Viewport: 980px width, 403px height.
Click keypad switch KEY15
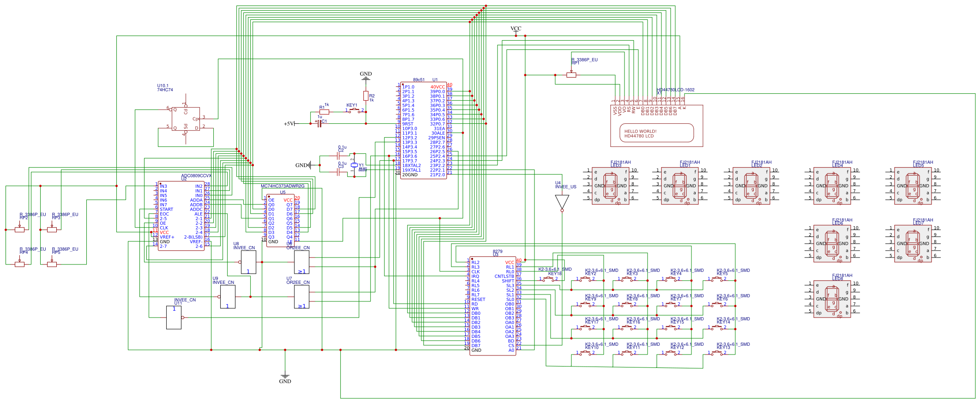tap(670, 327)
